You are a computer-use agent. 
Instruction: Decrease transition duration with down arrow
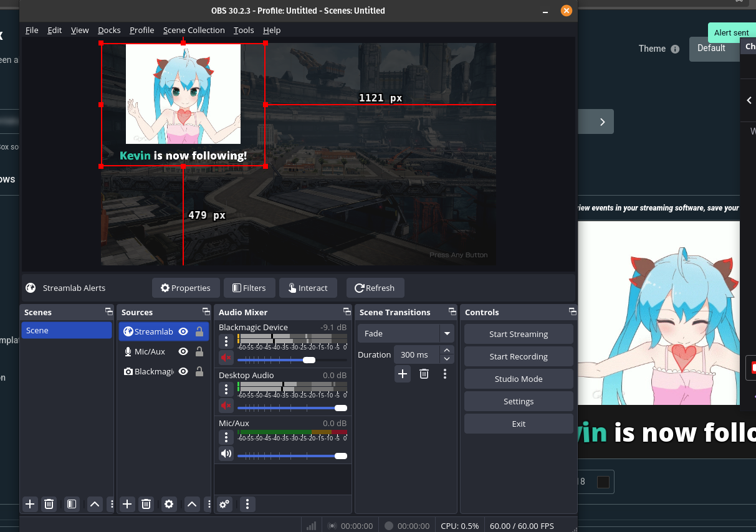pyautogui.click(x=447, y=359)
